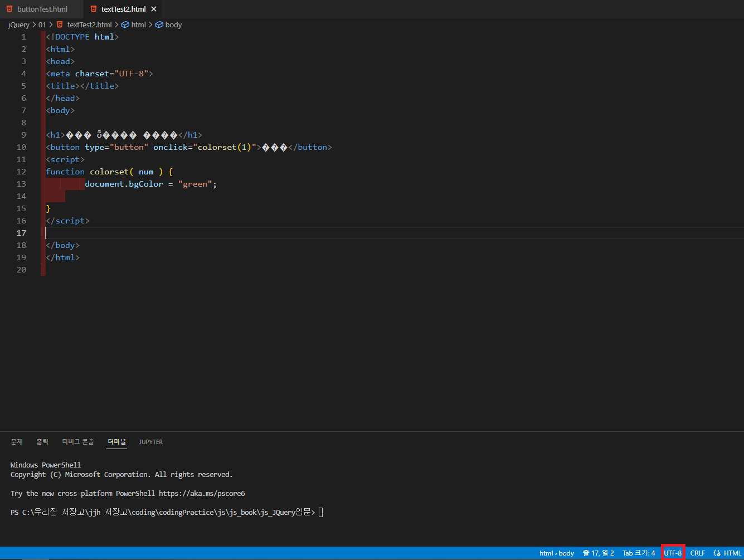Click the UTF-8 encoding indicator

tap(673, 553)
